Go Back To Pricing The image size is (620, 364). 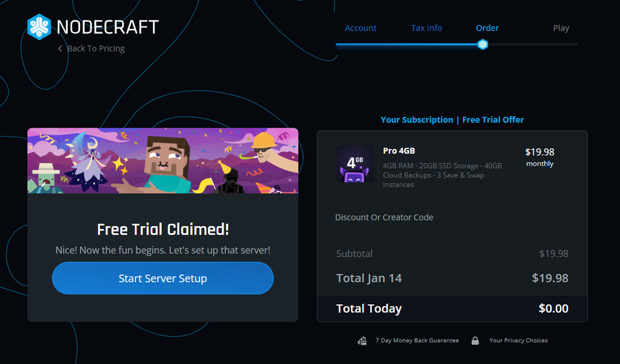[x=95, y=48]
